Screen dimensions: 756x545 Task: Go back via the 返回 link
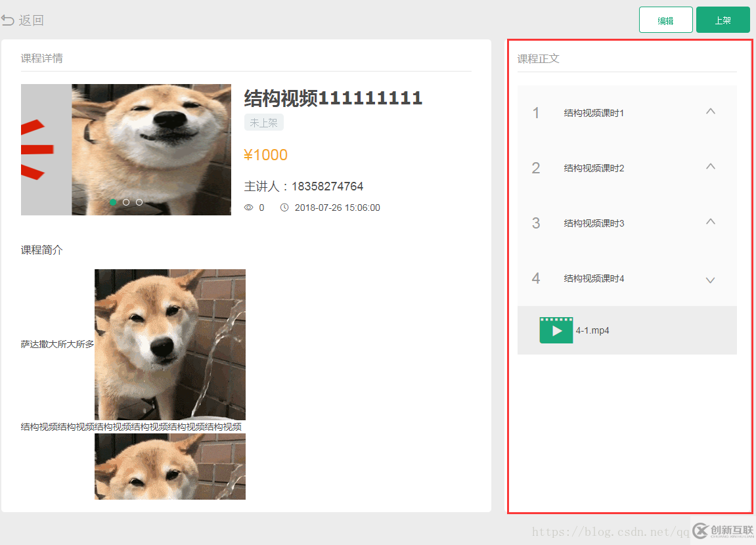[32, 20]
